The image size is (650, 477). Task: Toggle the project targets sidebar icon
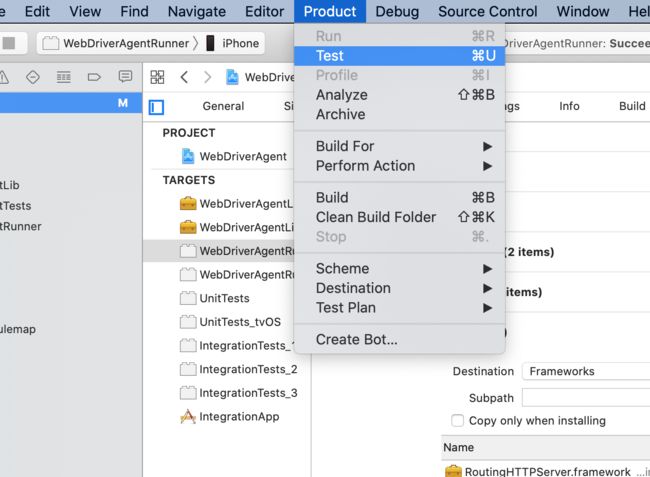156,107
